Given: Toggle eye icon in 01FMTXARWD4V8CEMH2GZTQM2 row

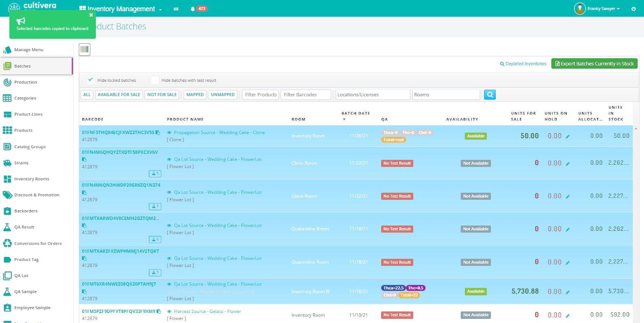Looking at the screenshot, I should pyautogui.click(x=169, y=226).
